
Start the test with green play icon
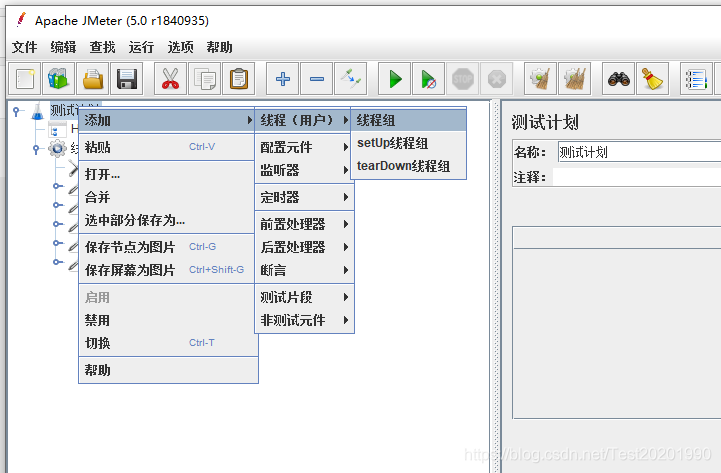pos(395,79)
